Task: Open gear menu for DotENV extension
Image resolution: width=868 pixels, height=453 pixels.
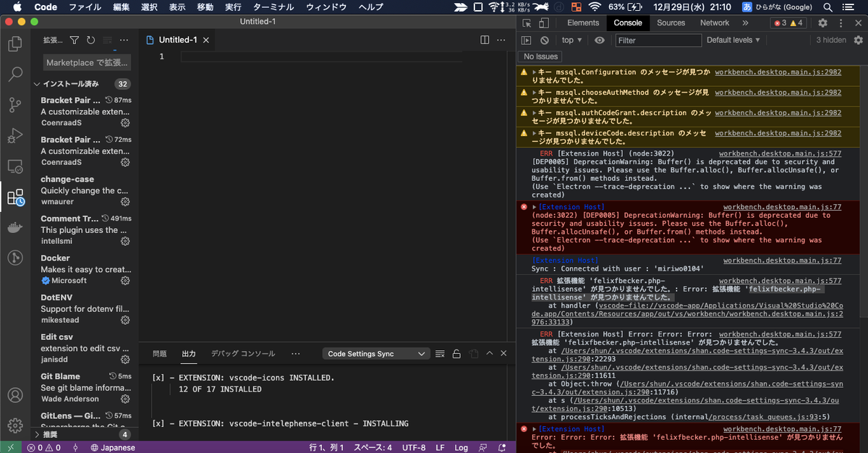Action: [x=125, y=320]
